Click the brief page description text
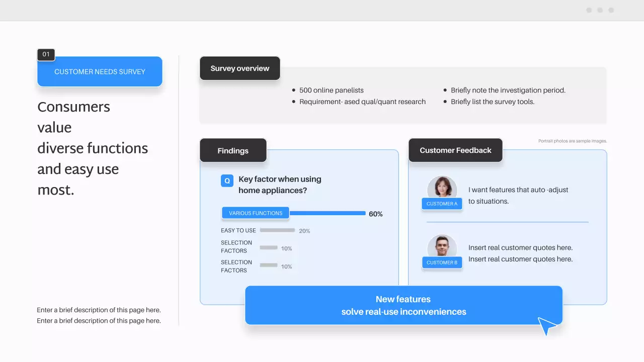 pyautogui.click(x=99, y=315)
